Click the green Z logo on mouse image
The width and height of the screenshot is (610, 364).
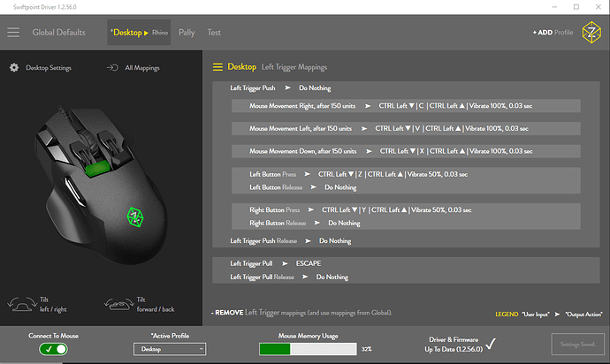pos(135,217)
